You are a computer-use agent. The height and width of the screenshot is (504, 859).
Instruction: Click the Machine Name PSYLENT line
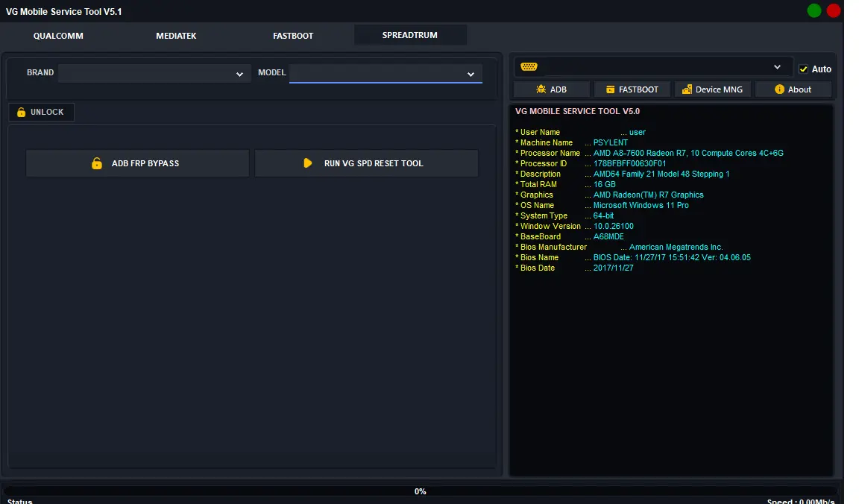coord(571,142)
